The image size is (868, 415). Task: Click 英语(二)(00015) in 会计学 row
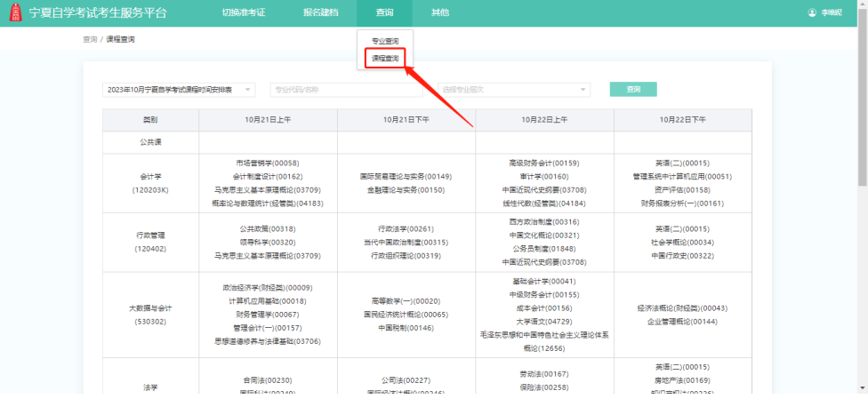coord(682,164)
